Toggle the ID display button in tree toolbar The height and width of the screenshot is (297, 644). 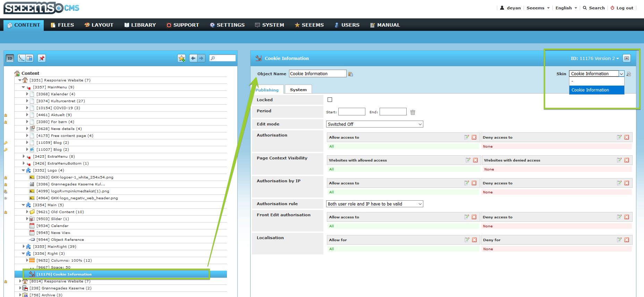tap(10, 58)
